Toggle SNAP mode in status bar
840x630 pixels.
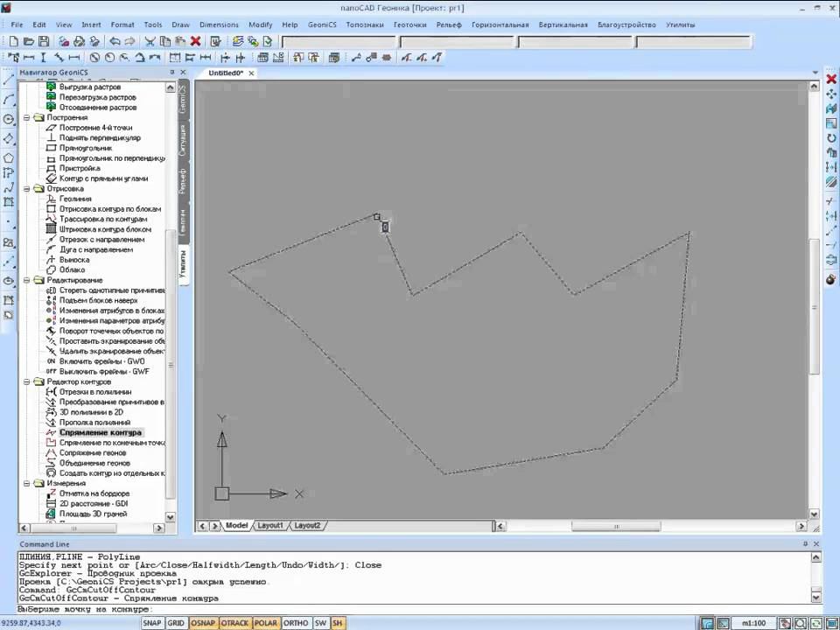152,623
